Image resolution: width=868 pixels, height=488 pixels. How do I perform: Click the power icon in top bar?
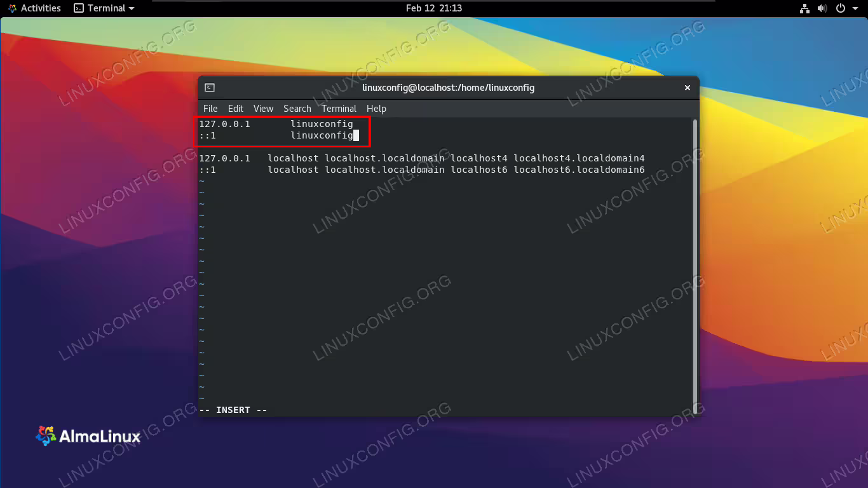[840, 8]
